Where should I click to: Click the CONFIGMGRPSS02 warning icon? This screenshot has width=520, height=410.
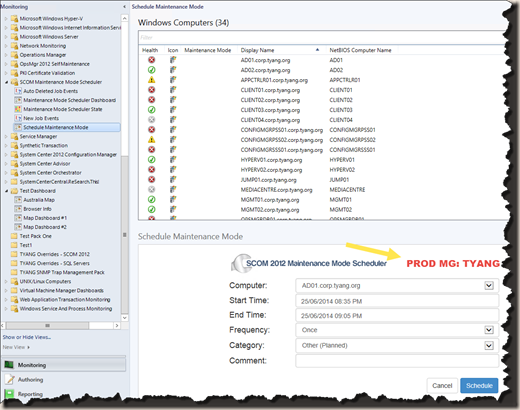coord(152,140)
